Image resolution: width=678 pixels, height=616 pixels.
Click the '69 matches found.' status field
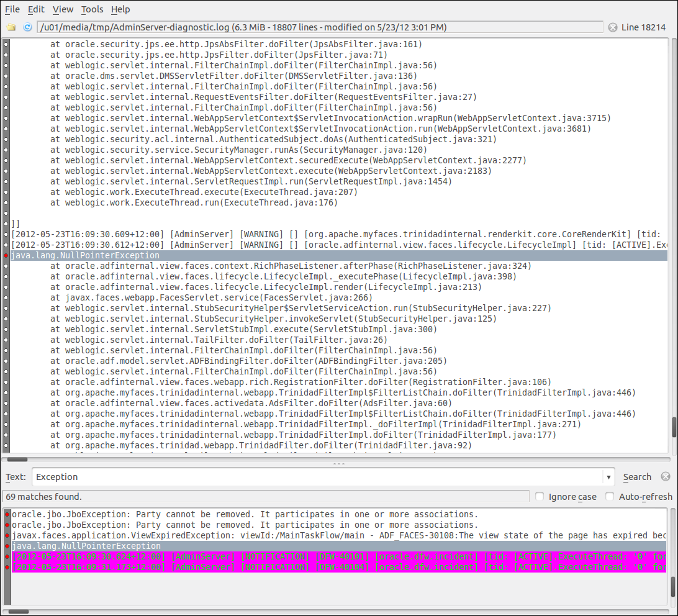tap(266, 497)
